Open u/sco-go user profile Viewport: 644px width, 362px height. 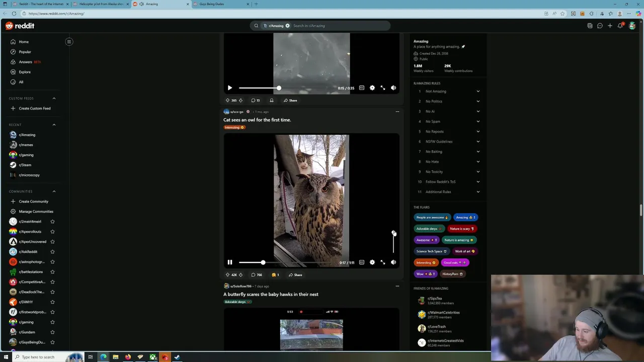coord(236,112)
